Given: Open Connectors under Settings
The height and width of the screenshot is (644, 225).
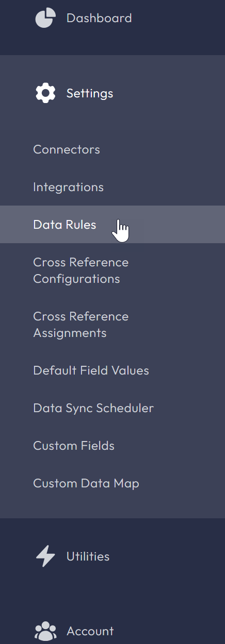Looking at the screenshot, I should click(67, 149).
